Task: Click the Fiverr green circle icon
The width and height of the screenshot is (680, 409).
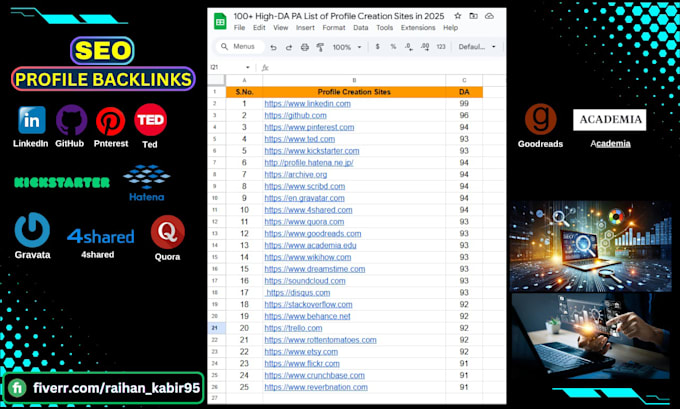Action: pyautogui.click(x=17, y=388)
